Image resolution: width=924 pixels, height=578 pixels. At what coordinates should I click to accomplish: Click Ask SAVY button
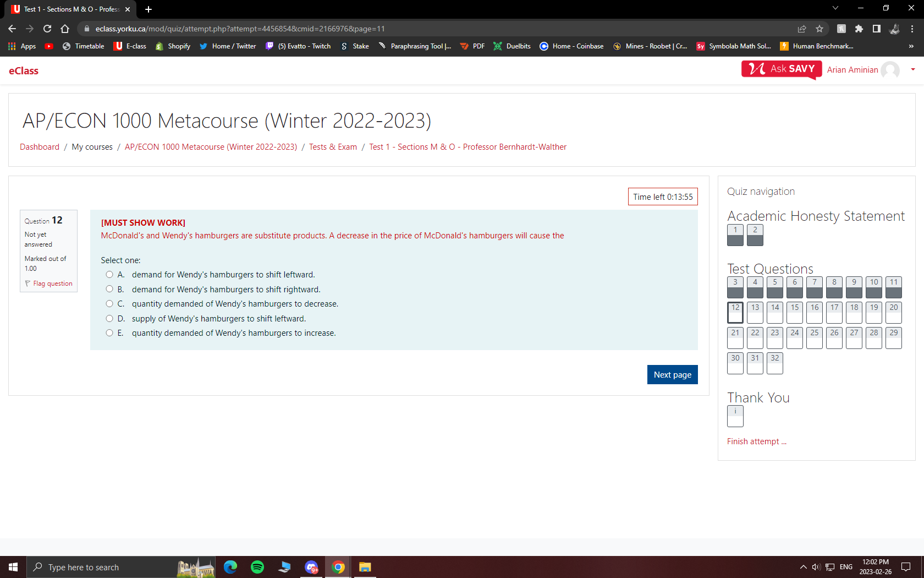point(782,69)
